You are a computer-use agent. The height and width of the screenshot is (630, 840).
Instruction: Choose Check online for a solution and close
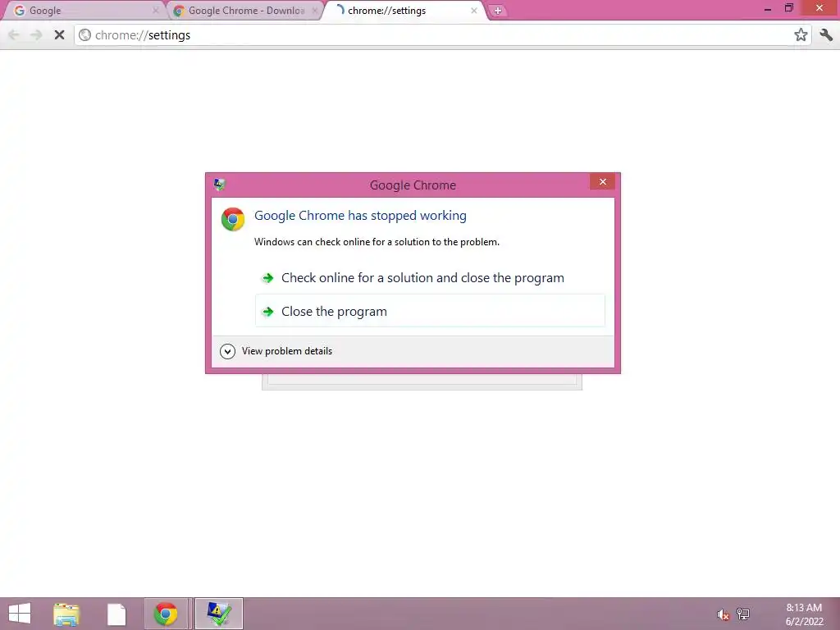[430, 277]
